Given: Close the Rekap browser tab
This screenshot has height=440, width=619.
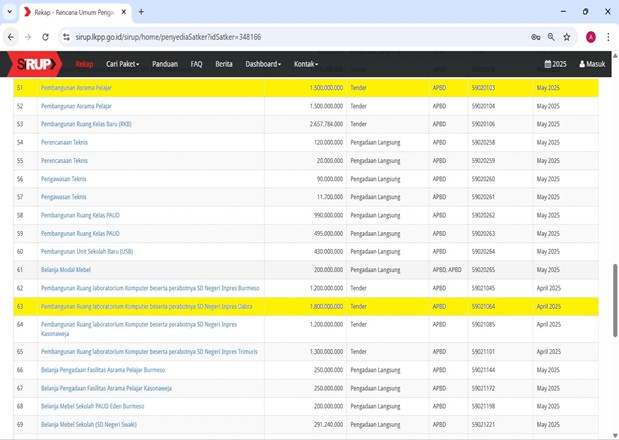Looking at the screenshot, I should tap(124, 12).
